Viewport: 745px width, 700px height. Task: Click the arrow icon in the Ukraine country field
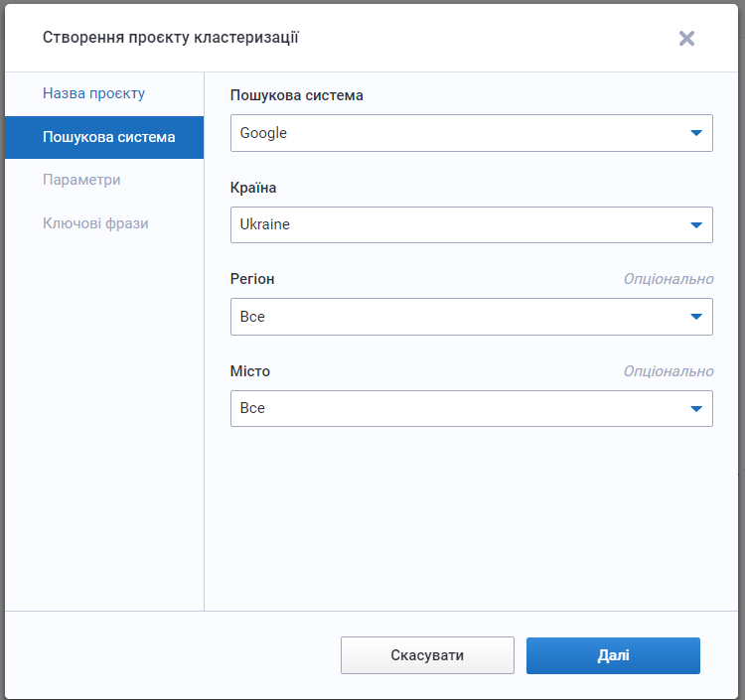pyautogui.click(x=695, y=224)
